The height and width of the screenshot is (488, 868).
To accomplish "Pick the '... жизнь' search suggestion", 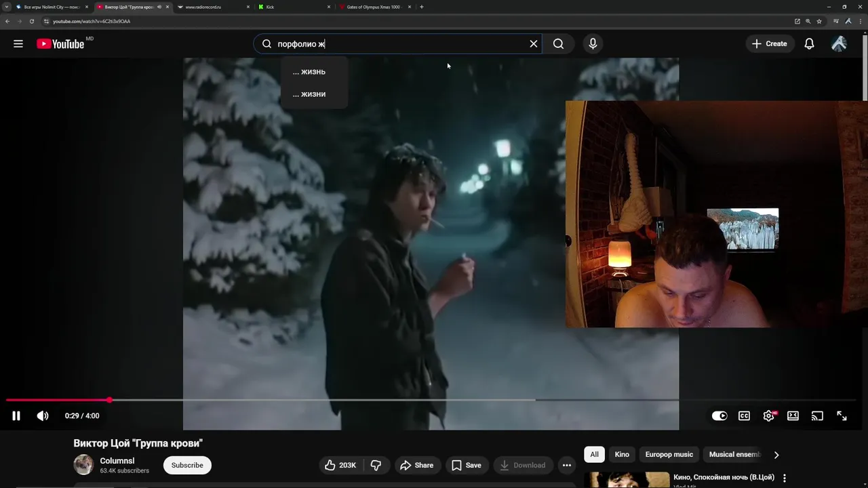I will point(313,72).
